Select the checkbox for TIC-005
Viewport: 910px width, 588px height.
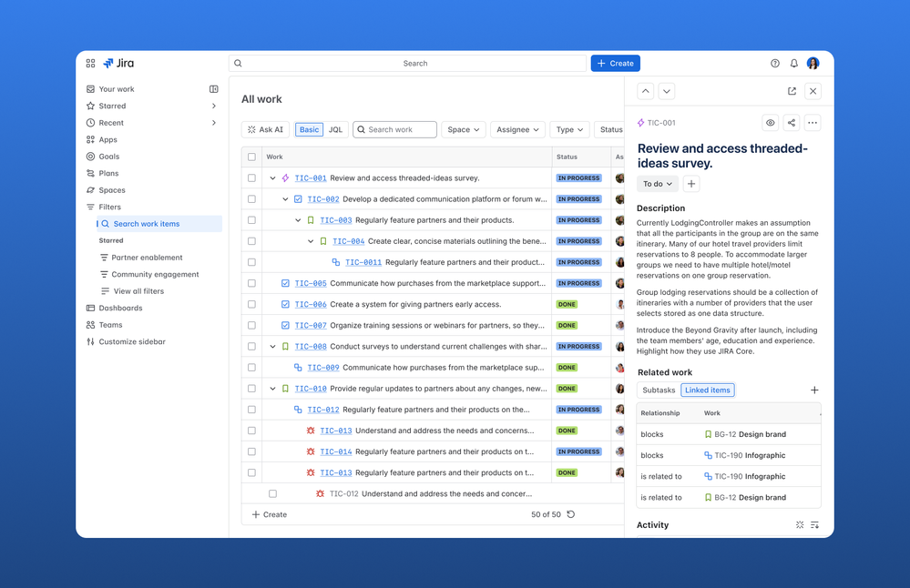[251, 283]
